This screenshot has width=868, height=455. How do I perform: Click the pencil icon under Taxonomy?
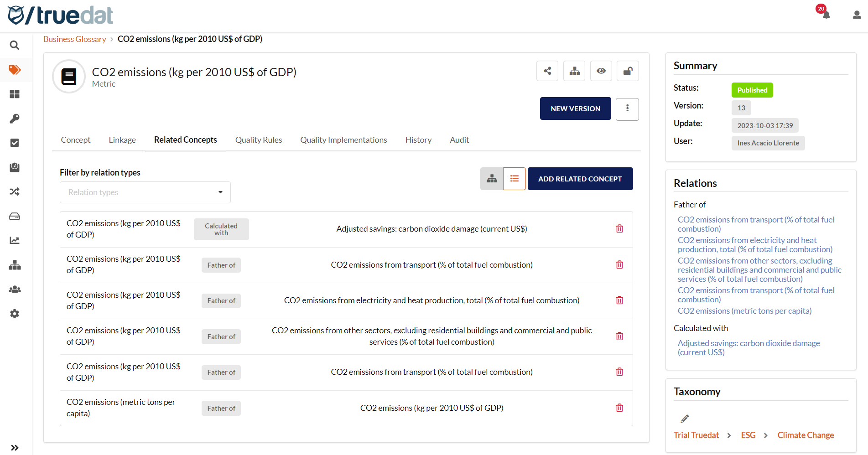click(685, 419)
